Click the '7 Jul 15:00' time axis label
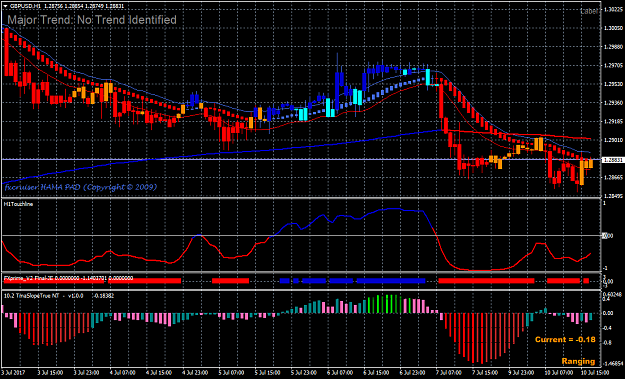Image resolution: width=625 pixels, height=379 pixels. pyautogui.click(x=485, y=373)
